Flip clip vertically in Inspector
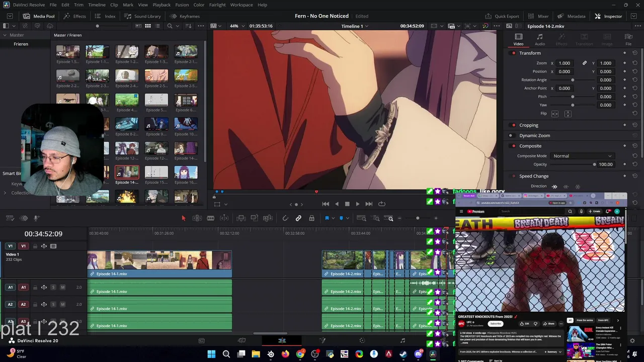 click(568, 114)
